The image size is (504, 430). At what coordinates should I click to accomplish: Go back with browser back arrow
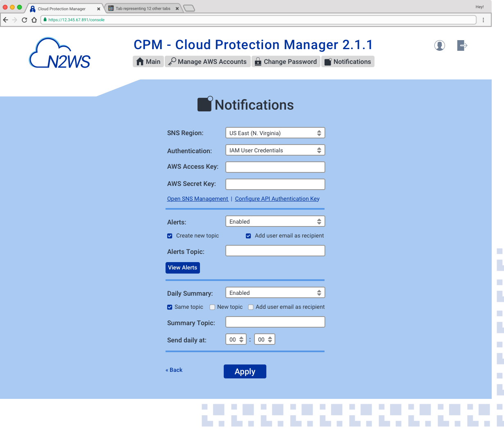point(5,20)
